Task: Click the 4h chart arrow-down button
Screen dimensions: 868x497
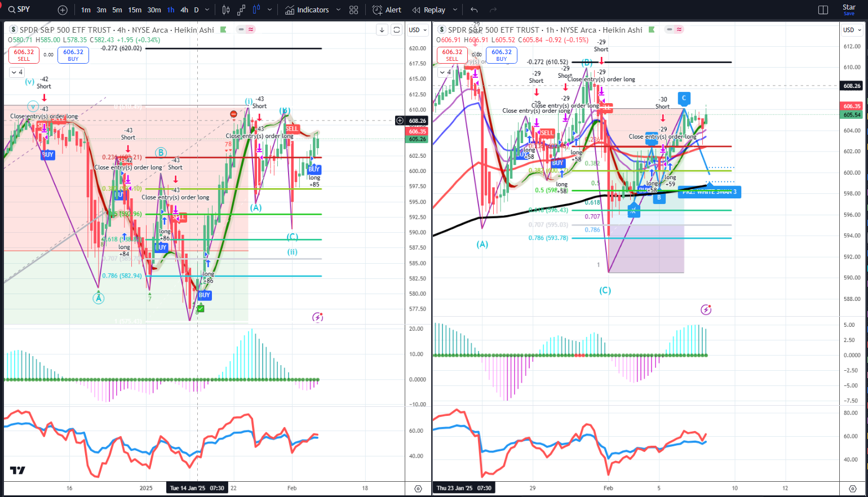Action: 382,30
